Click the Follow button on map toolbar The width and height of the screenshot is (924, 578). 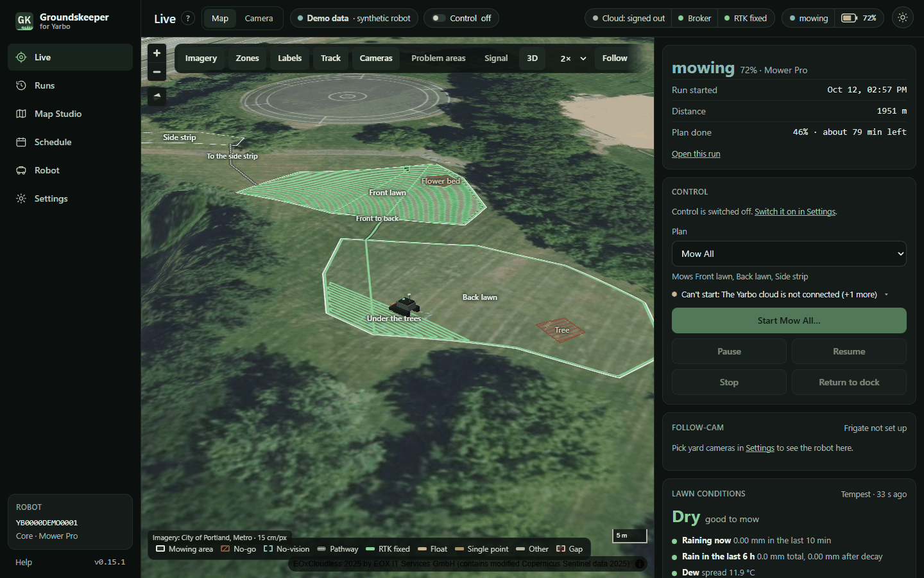[x=615, y=58]
